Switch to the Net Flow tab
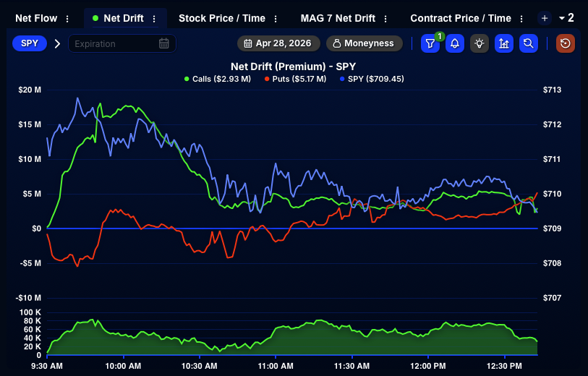588x376 pixels. (36, 18)
